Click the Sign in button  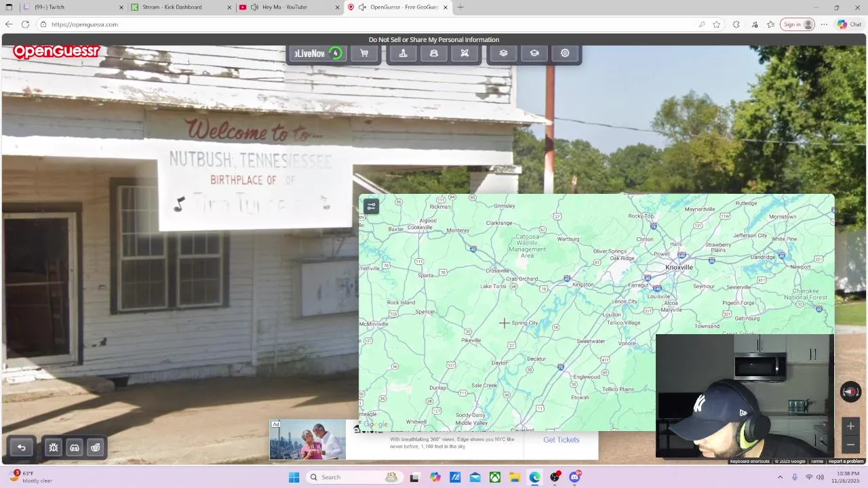(x=797, y=24)
